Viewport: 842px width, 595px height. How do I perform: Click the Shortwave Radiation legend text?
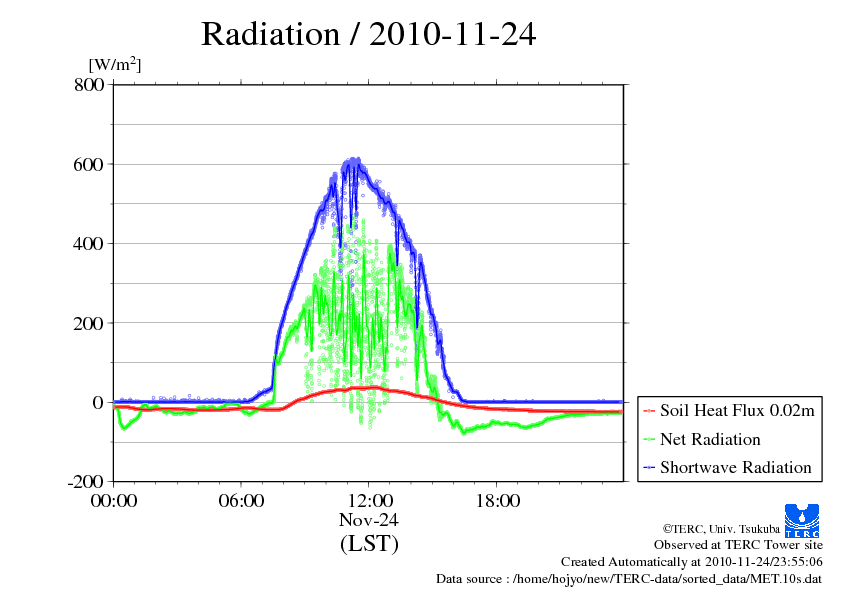tap(736, 467)
